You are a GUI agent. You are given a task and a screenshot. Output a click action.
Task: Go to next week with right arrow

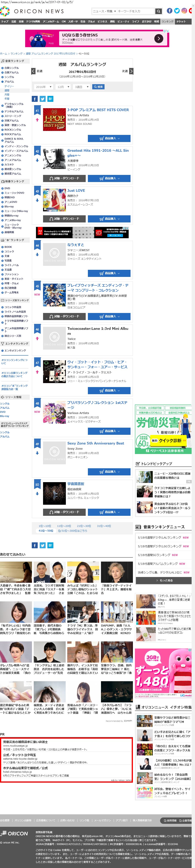(131, 71)
